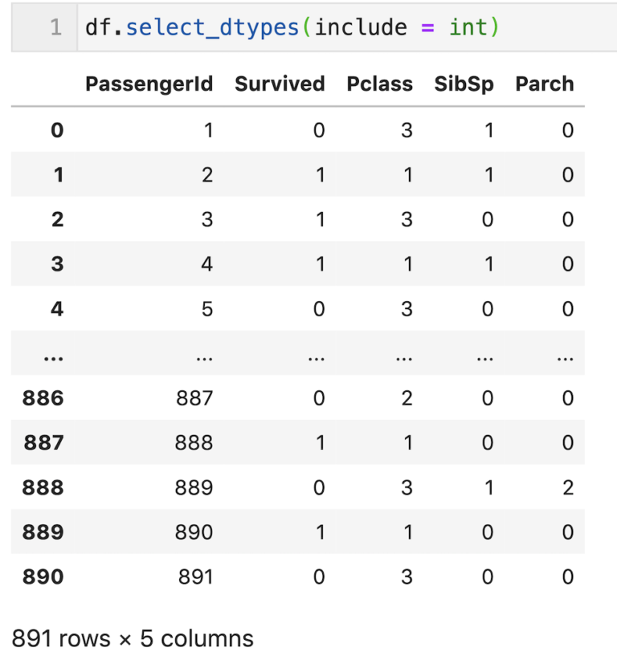The image size is (617, 672).
Task: Click the ellipsis row index cell
Action: click(54, 357)
